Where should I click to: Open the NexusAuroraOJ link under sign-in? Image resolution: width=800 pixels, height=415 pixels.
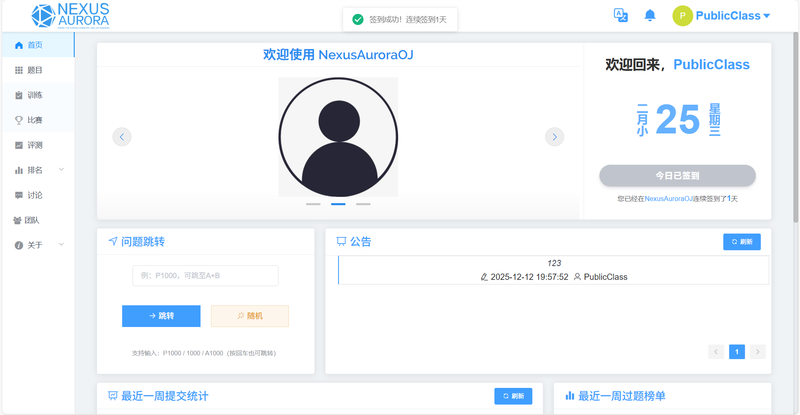click(668, 199)
